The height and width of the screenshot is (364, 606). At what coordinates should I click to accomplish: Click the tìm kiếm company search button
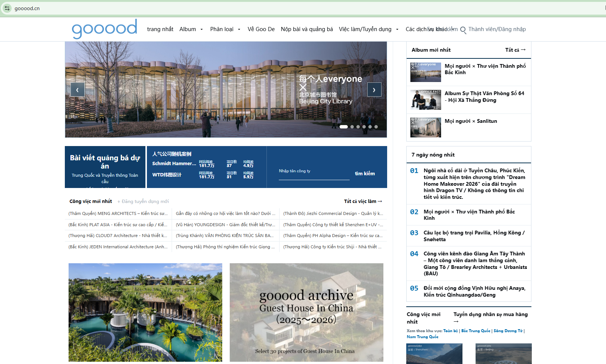click(x=365, y=173)
